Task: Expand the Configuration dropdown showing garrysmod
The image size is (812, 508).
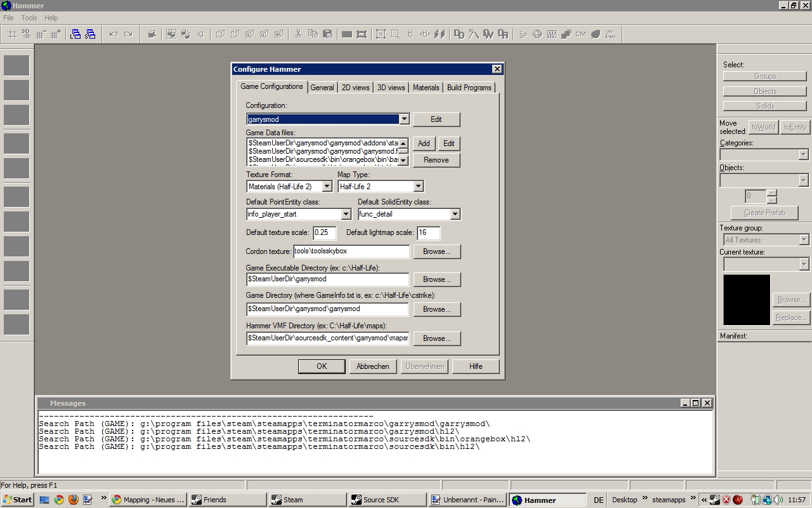Action: 403,119
